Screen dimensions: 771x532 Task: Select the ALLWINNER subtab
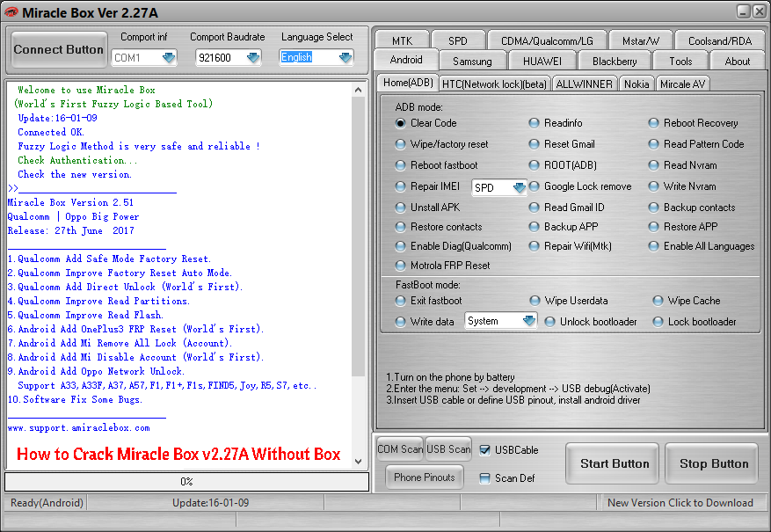pyautogui.click(x=584, y=84)
